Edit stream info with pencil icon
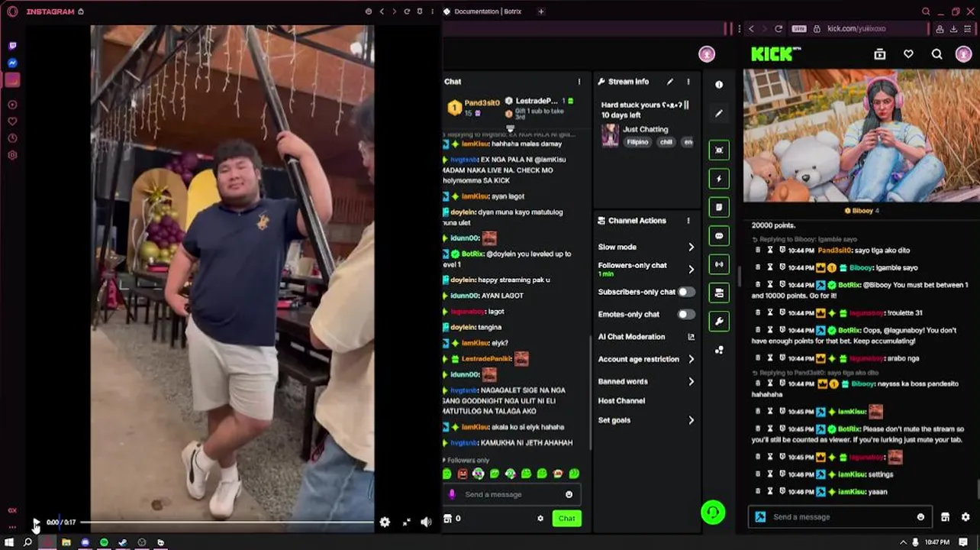 [670, 82]
